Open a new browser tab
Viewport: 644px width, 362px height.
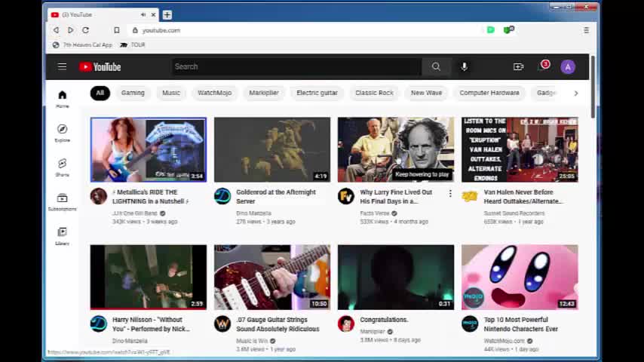pos(167,15)
